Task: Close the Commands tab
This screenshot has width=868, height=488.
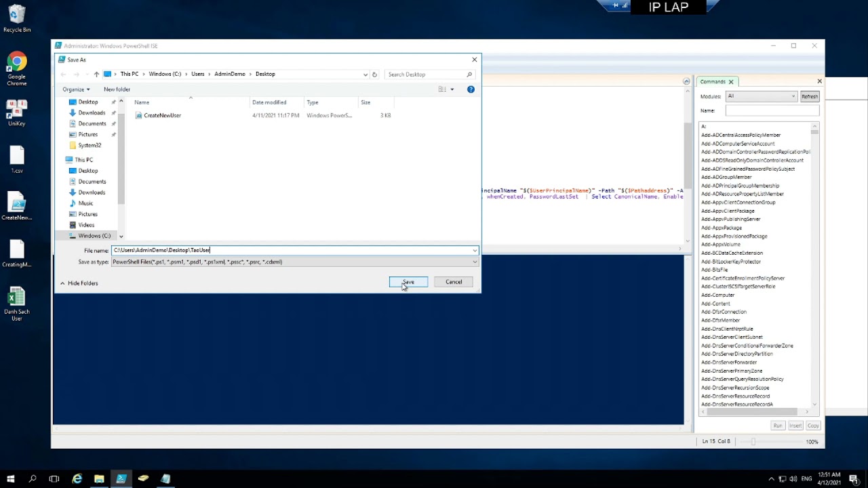Action: pyautogui.click(x=731, y=82)
